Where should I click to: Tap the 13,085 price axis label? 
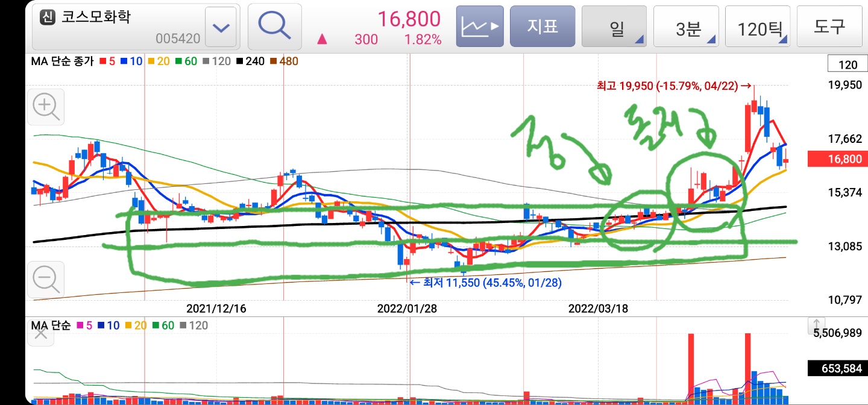pos(846,246)
